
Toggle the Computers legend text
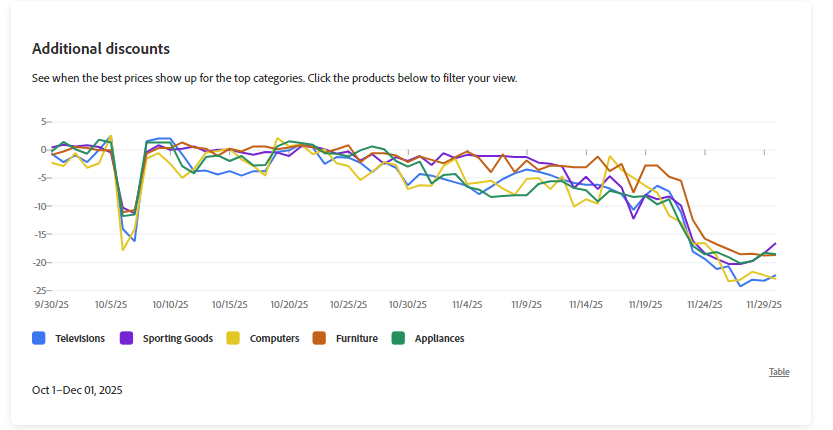tap(274, 339)
